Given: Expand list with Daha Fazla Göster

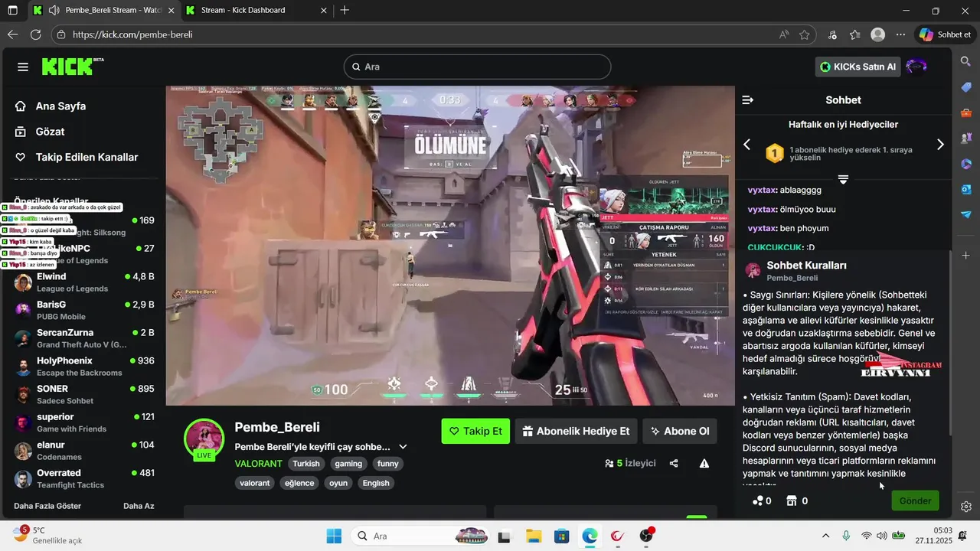Looking at the screenshot, I should click(x=47, y=506).
